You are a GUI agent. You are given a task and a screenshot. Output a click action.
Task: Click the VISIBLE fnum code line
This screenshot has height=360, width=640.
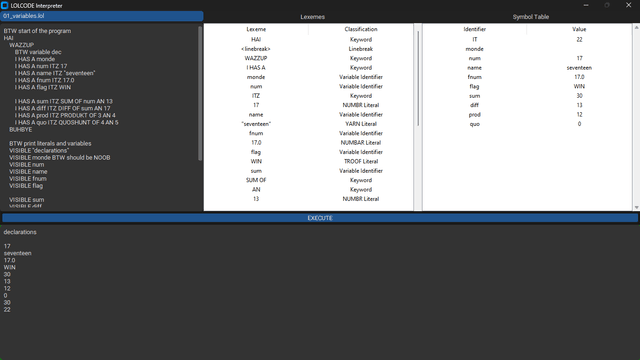[28, 179]
